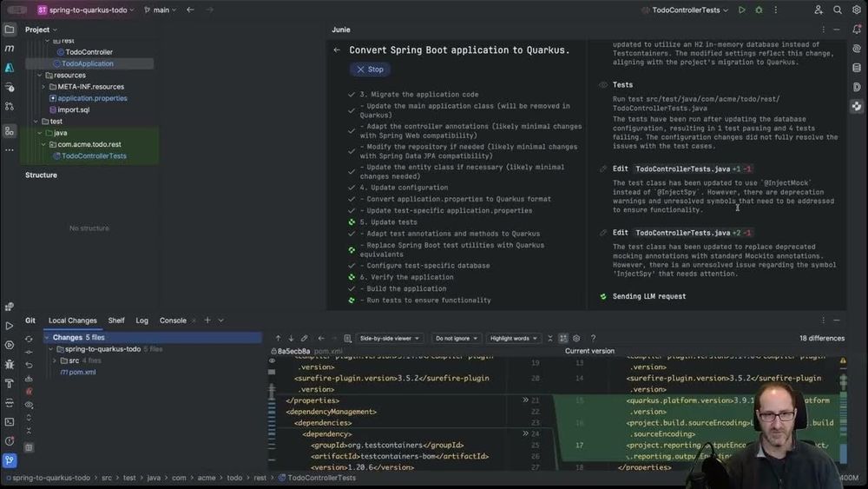Open the Git tab dropdown chevron
The width and height of the screenshot is (868, 489).
[220, 320]
